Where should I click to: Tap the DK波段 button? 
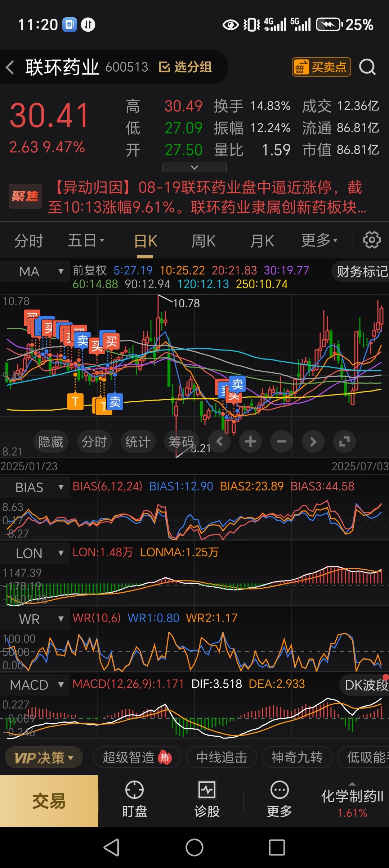(365, 685)
